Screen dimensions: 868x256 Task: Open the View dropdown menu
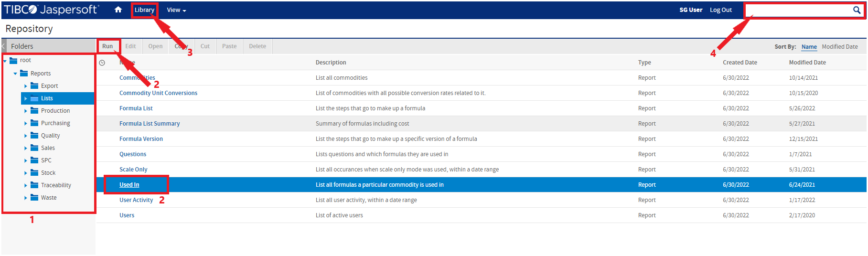[176, 10]
